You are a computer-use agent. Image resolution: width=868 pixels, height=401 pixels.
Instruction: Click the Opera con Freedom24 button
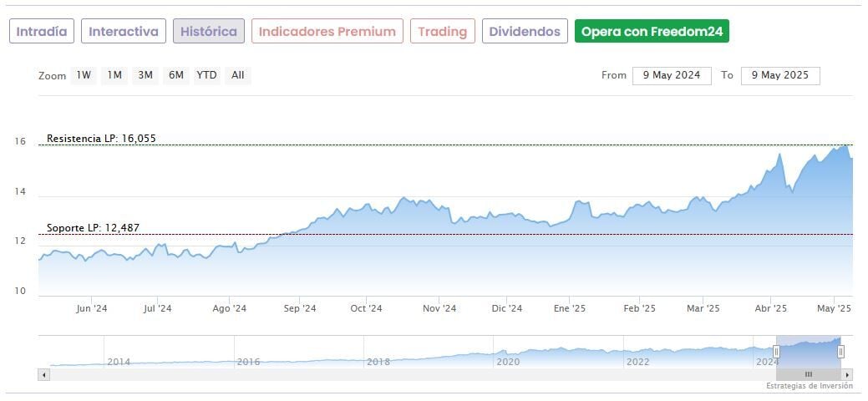tap(652, 32)
